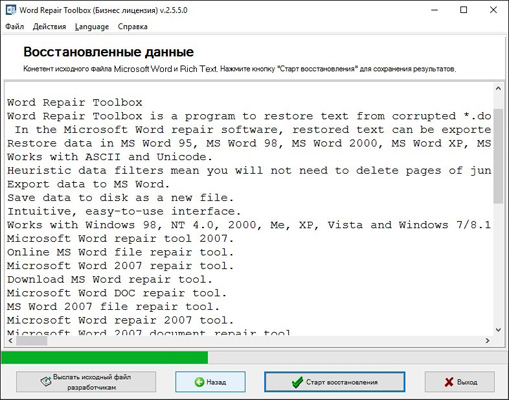Click the line 'Works with ASCII and Unicode.'
Screen dimensions: 509x400
pyautogui.click(x=109, y=157)
